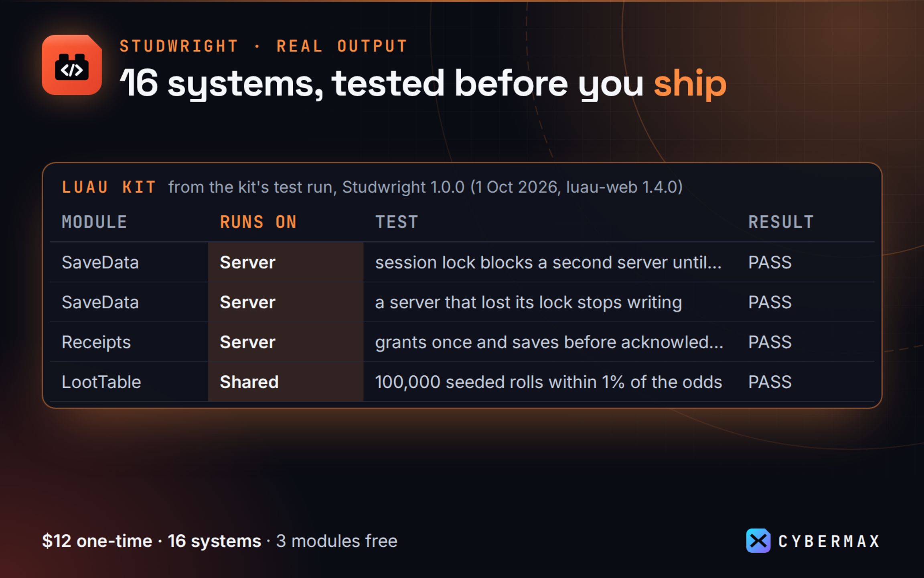This screenshot has width=924, height=578.
Task: Click the RUNS ON column header
Action: [258, 222]
